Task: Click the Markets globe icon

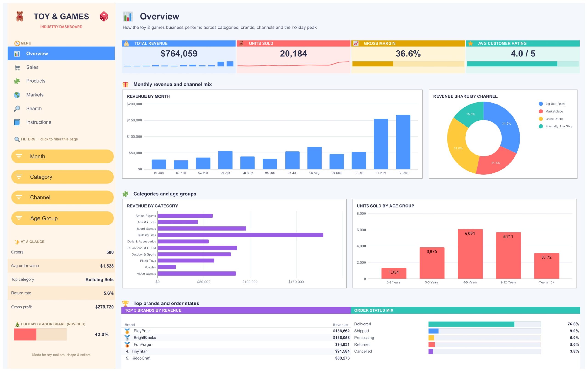Action: pos(17,95)
